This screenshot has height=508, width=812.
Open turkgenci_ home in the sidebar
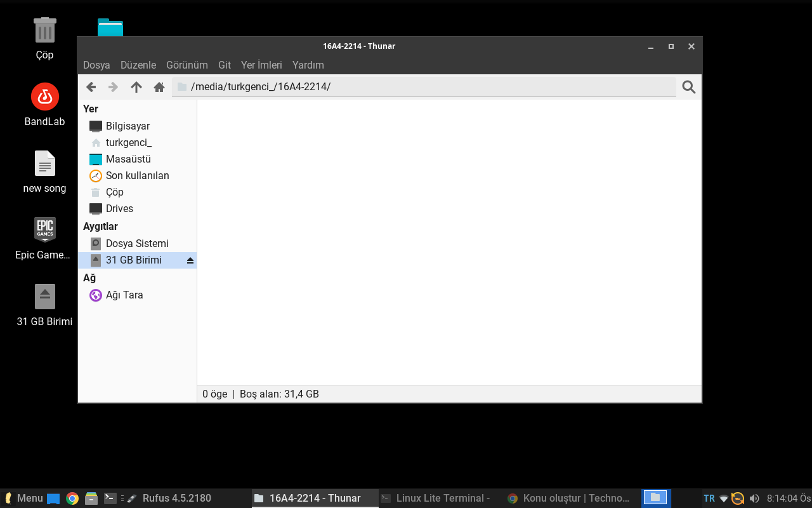click(137, 143)
